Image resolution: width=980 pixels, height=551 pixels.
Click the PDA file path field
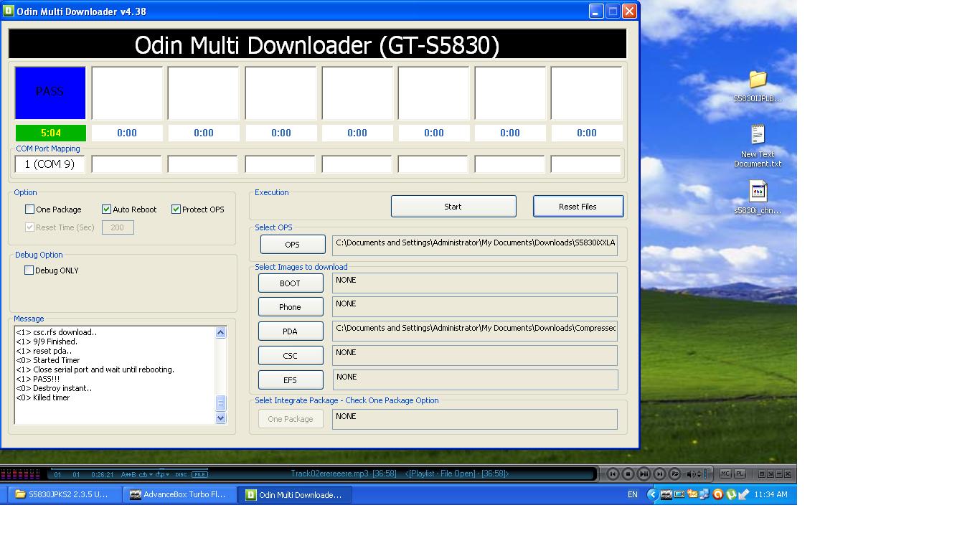pyautogui.click(x=474, y=330)
